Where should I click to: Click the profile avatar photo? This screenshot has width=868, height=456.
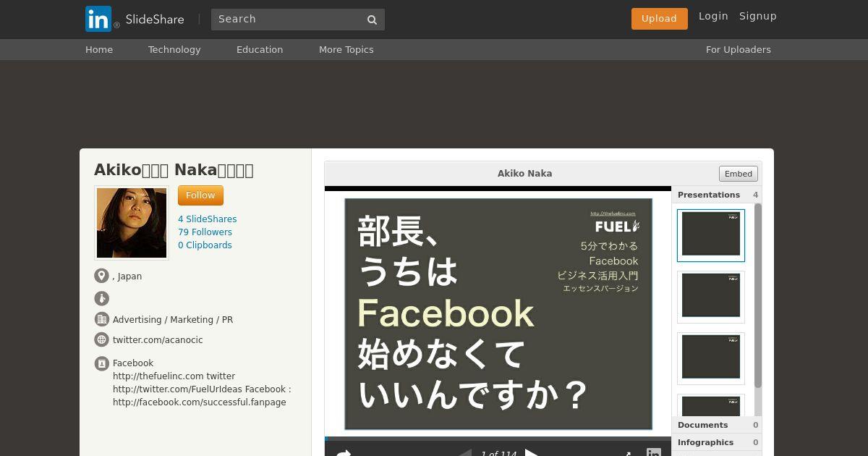132,223
